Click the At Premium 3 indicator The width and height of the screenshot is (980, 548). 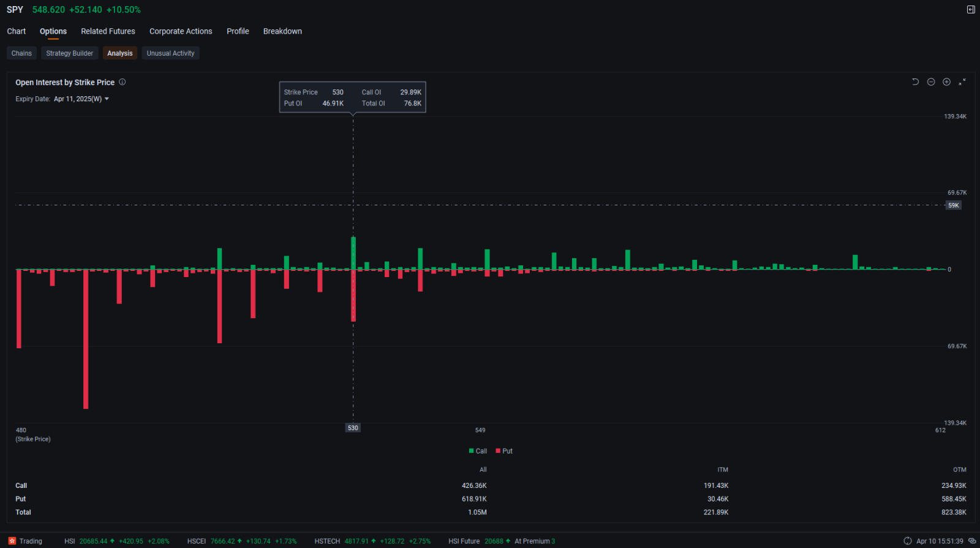(535, 541)
